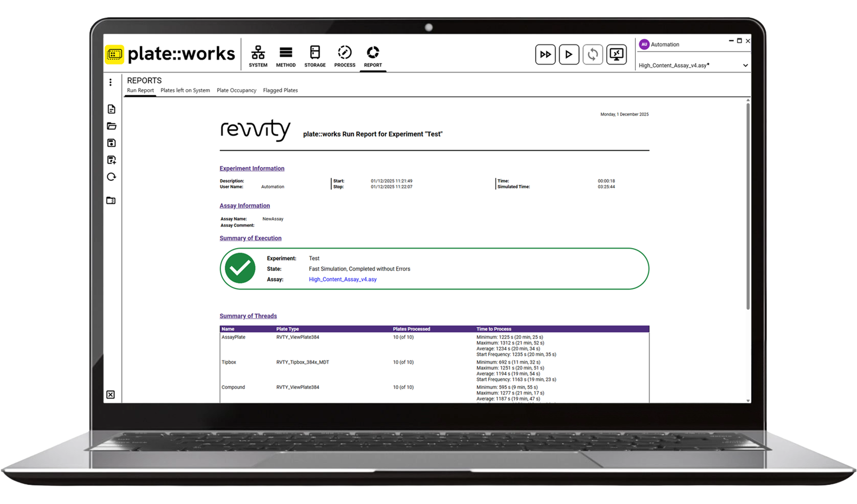Select the "Plates Processed" column header
The image size is (857, 504).
click(x=411, y=329)
